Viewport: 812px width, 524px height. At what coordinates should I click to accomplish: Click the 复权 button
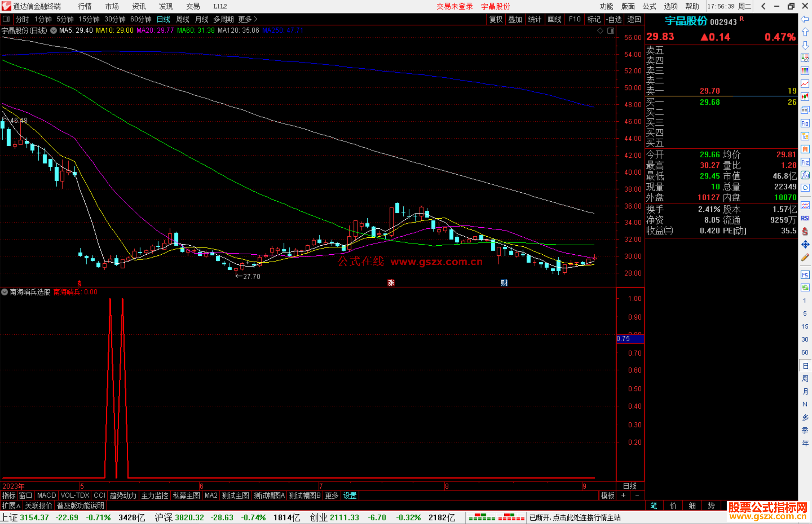[x=496, y=19]
